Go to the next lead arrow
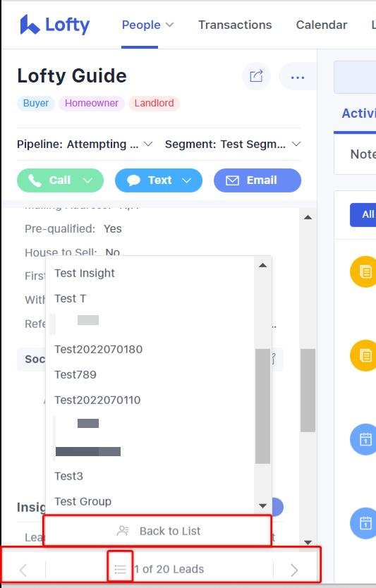376x588 pixels. point(294,570)
